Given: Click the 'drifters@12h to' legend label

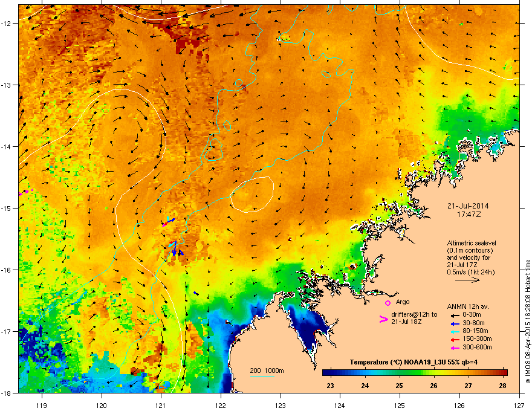Looking at the screenshot, I should tap(414, 314).
